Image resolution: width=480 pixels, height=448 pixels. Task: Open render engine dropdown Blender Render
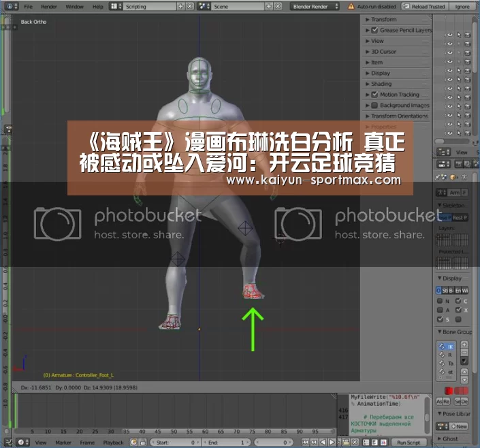[x=315, y=6]
